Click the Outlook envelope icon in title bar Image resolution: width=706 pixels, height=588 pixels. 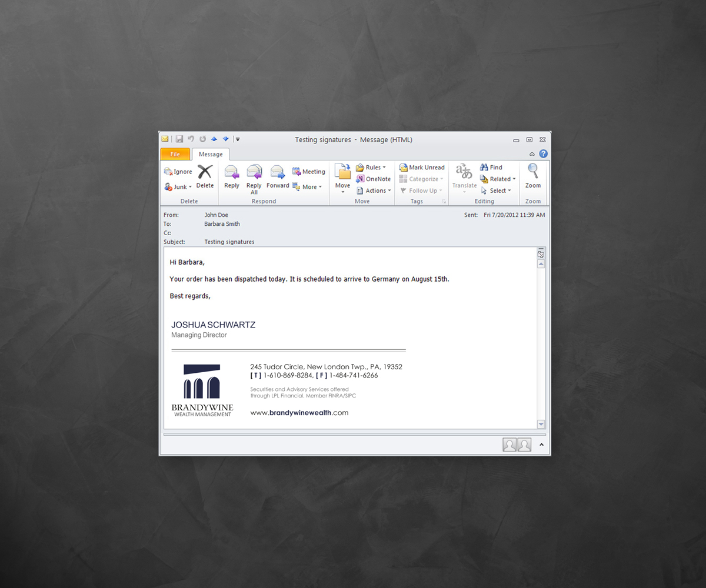[x=165, y=139]
